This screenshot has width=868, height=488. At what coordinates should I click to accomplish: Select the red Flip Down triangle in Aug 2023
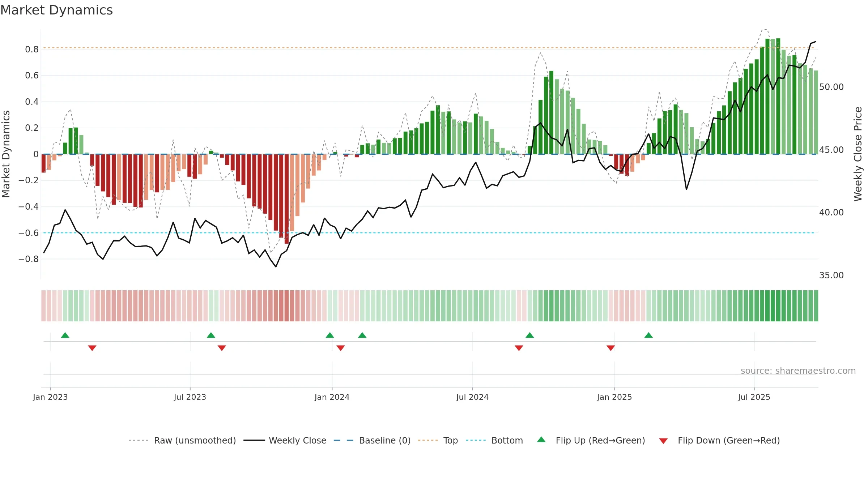[x=222, y=348]
